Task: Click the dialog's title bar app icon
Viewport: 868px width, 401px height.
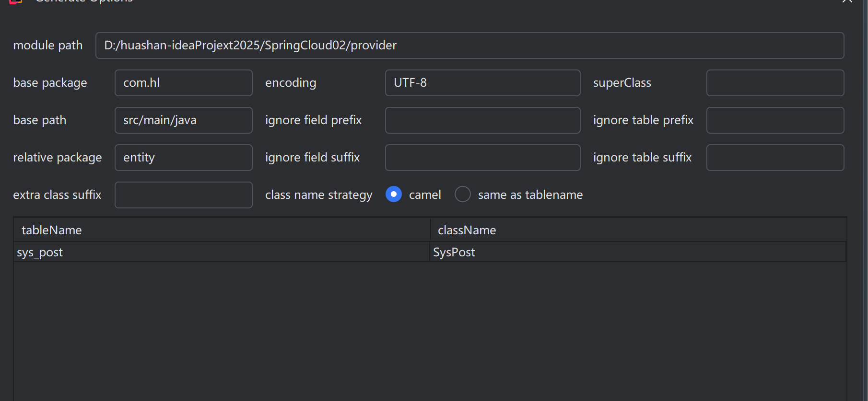Action: point(16,1)
